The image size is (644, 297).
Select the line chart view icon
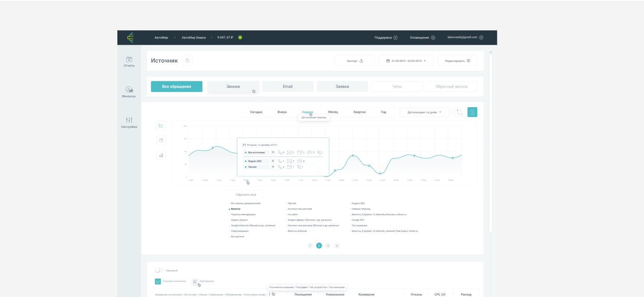[x=161, y=125]
